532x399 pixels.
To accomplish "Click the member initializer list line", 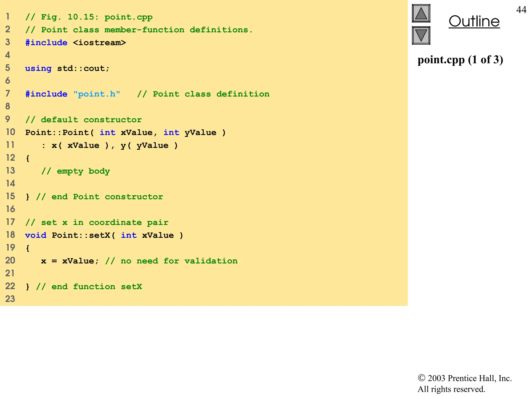I will pos(110,145).
